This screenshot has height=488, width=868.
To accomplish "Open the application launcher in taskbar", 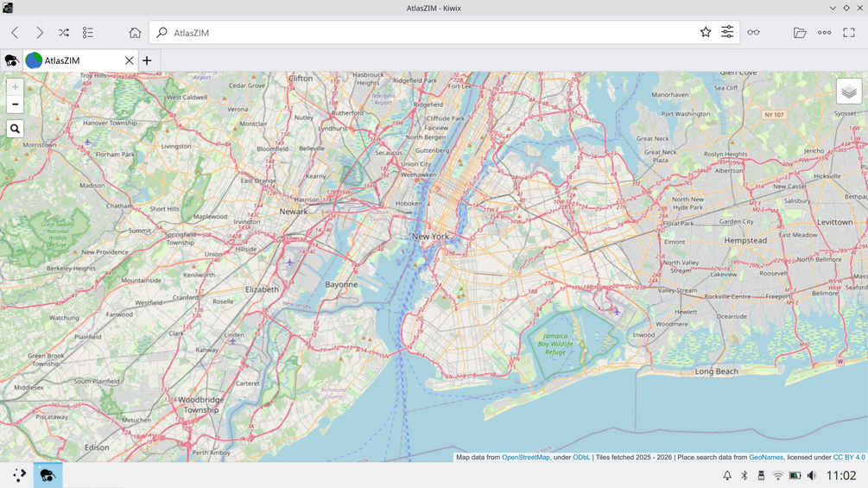I will pyautogui.click(x=19, y=475).
